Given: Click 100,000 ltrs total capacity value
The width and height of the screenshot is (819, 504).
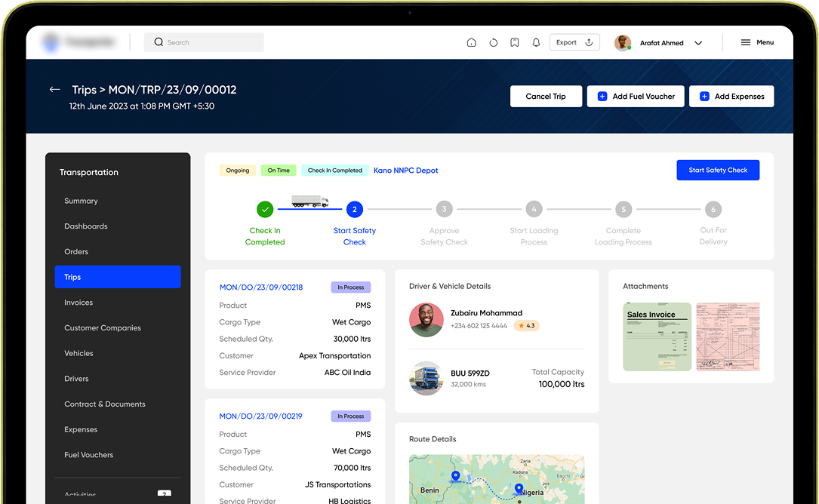Looking at the screenshot, I should click(562, 384).
